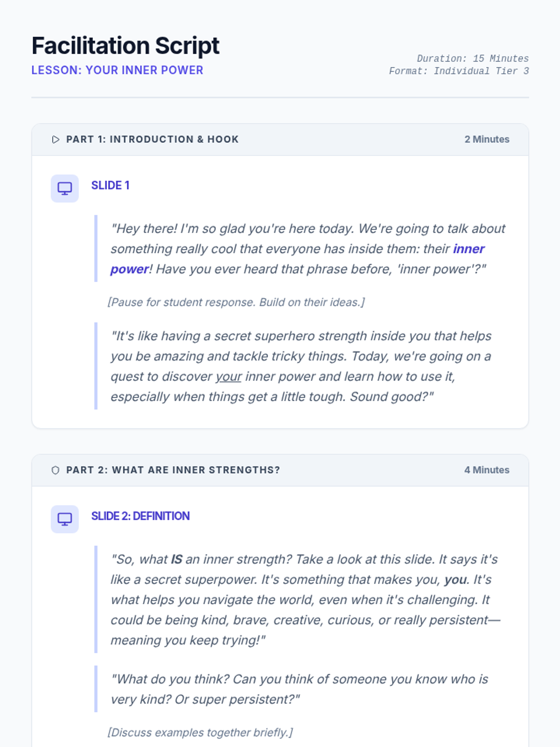The width and height of the screenshot is (560, 747).
Task: Click the 2 Minutes badge in Part 1
Action: (487, 140)
